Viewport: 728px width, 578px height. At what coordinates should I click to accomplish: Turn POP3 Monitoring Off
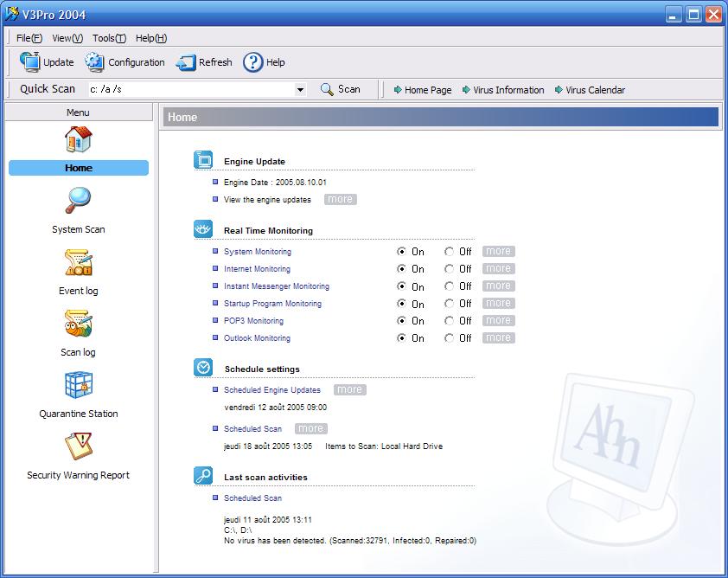tap(449, 321)
